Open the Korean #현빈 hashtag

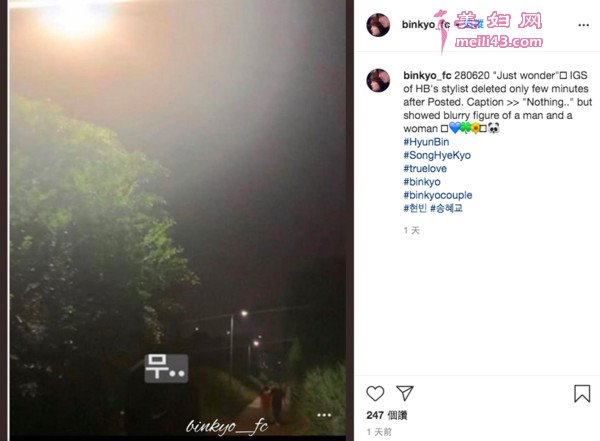(415, 208)
